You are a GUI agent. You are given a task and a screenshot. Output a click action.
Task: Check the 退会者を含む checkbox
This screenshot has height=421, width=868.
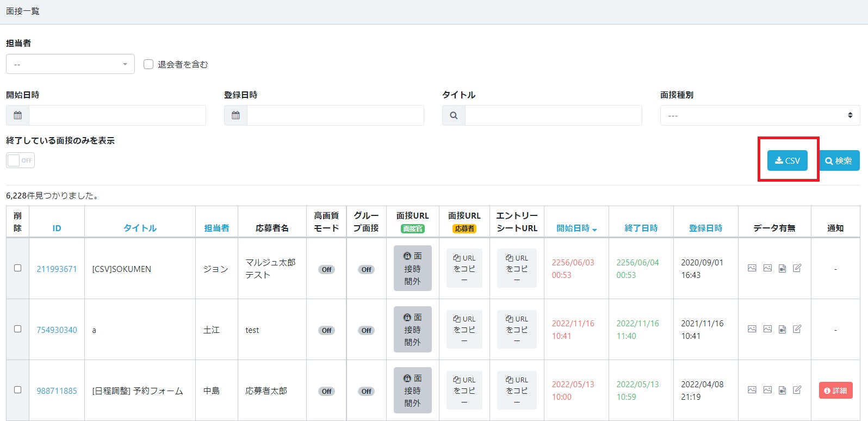point(148,64)
